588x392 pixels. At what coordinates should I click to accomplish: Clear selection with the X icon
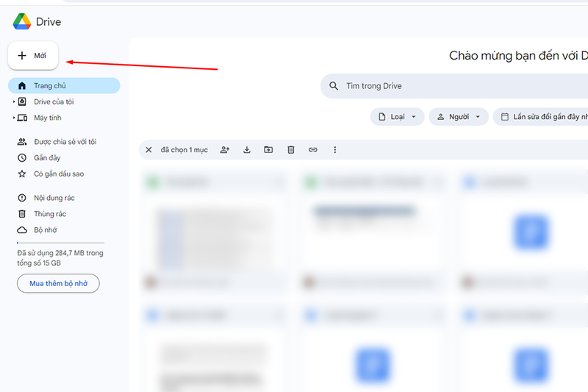coord(148,150)
